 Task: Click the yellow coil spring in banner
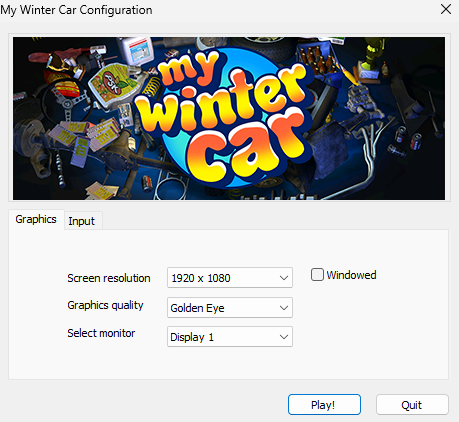click(x=152, y=87)
